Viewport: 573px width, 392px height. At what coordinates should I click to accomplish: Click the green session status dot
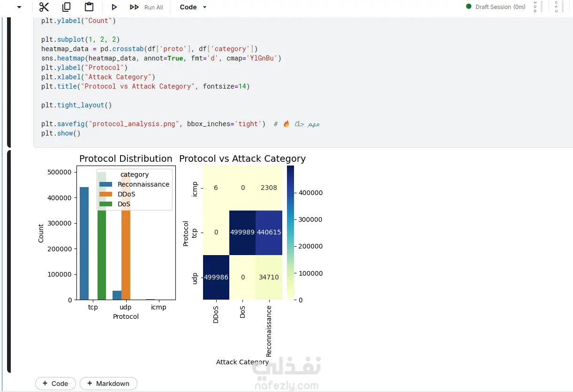point(468,7)
